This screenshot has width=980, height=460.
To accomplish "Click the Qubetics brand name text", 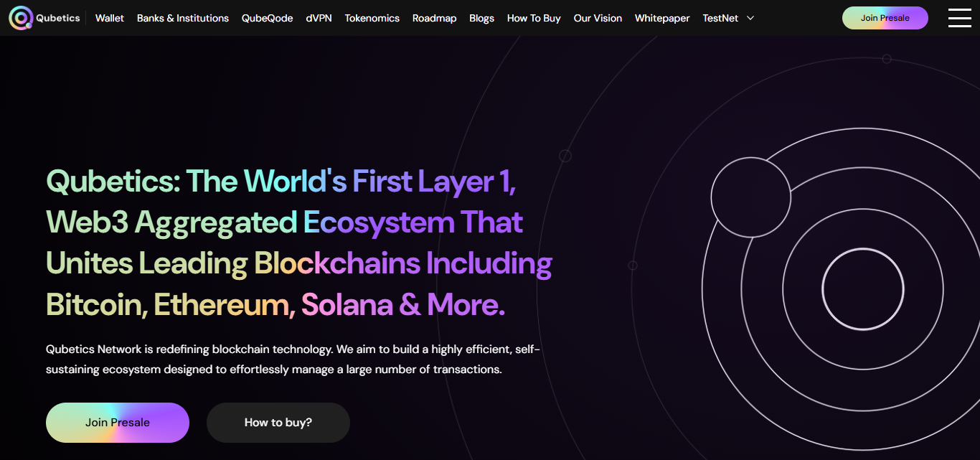I will click(x=58, y=18).
